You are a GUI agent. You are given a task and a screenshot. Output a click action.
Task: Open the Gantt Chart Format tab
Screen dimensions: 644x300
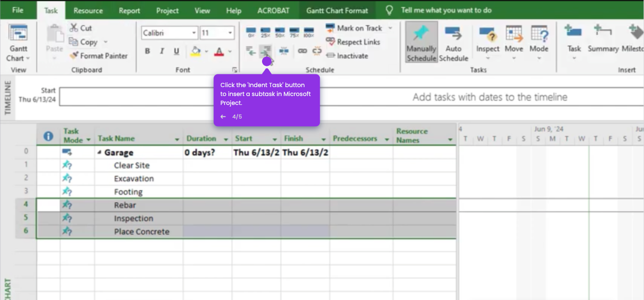pos(337,11)
